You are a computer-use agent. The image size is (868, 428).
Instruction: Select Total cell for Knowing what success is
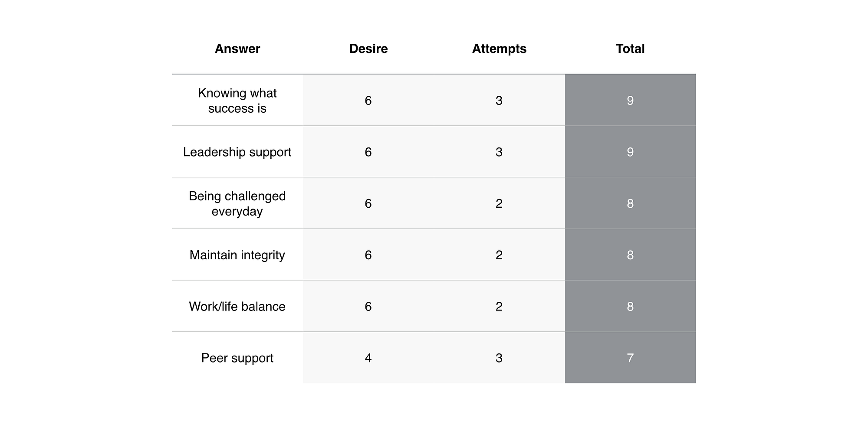(630, 101)
